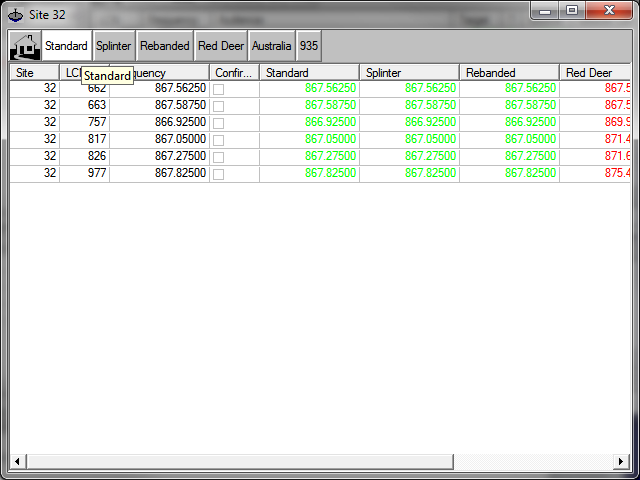This screenshot has height=480, width=640.
Task: Toggle the checkbox in the 866.92500 row
Action: 218,123
